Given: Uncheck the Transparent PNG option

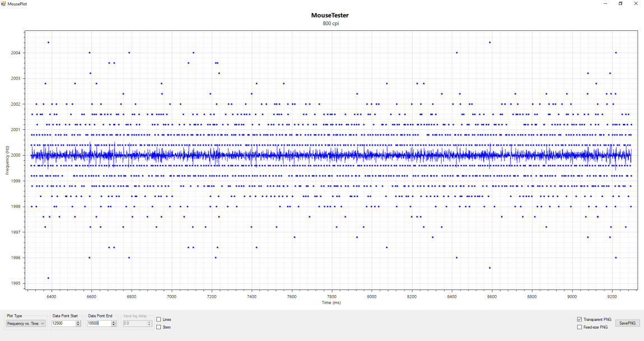Looking at the screenshot, I should (579, 319).
